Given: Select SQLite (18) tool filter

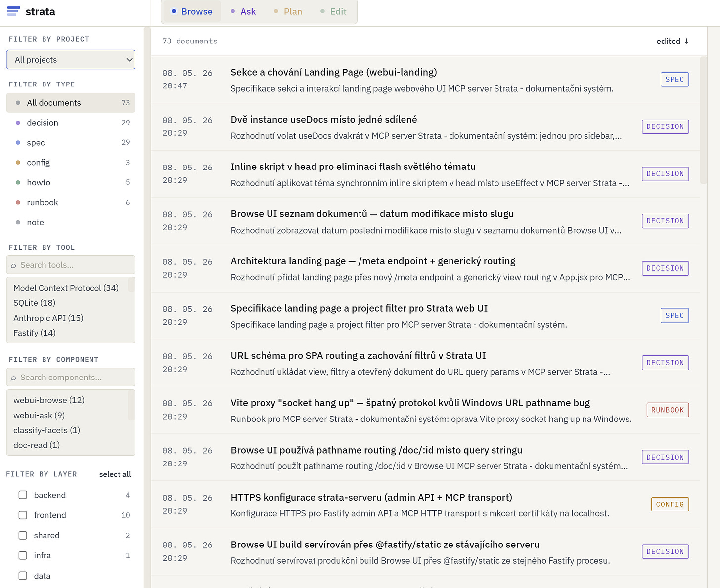Looking at the screenshot, I should click(x=35, y=303).
